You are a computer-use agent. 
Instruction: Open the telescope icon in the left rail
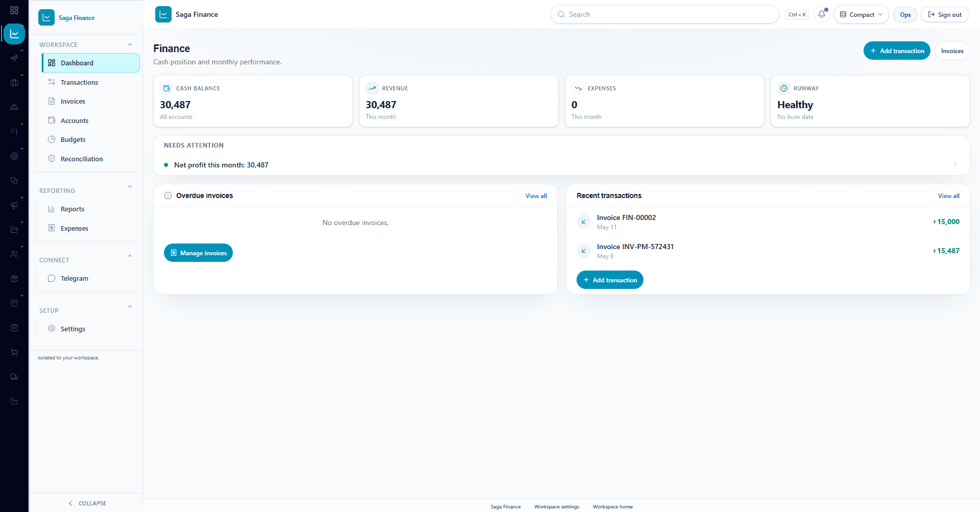tap(14, 58)
